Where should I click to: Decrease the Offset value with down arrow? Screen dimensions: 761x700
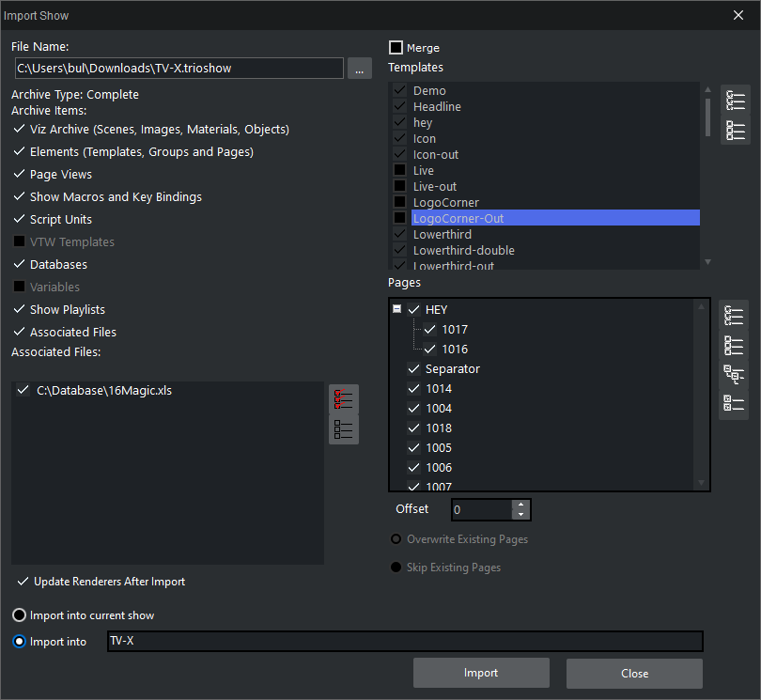tap(521, 514)
